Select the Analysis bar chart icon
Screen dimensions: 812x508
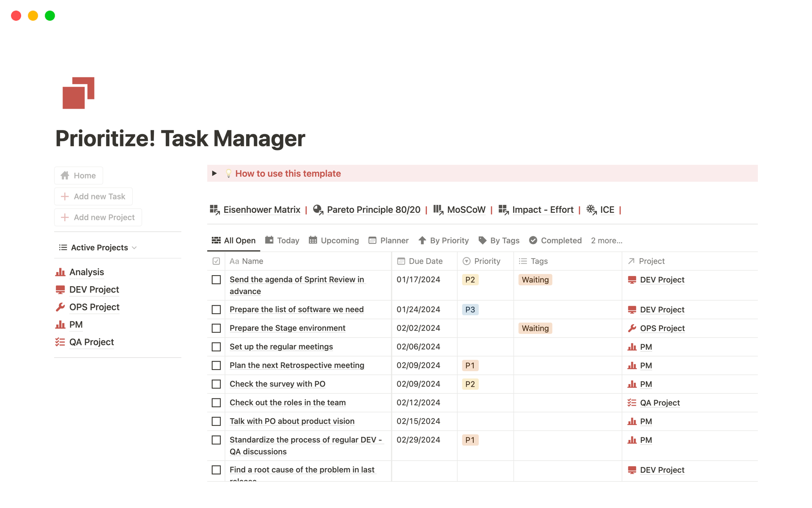60,272
